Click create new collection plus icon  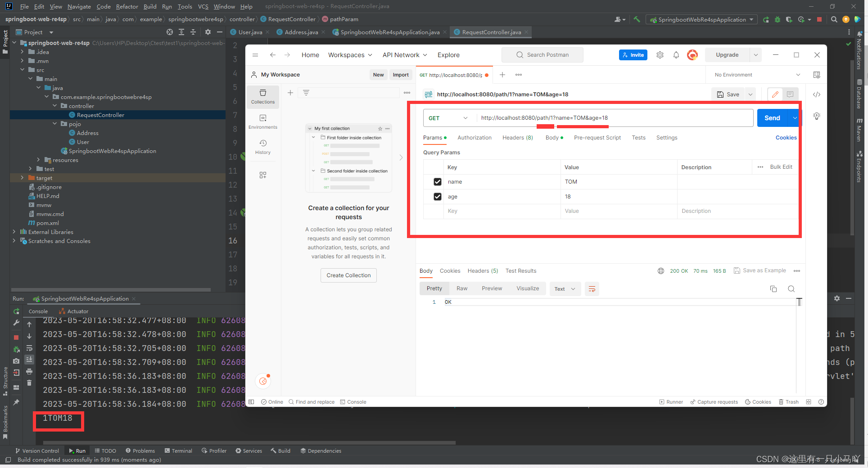[290, 93]
